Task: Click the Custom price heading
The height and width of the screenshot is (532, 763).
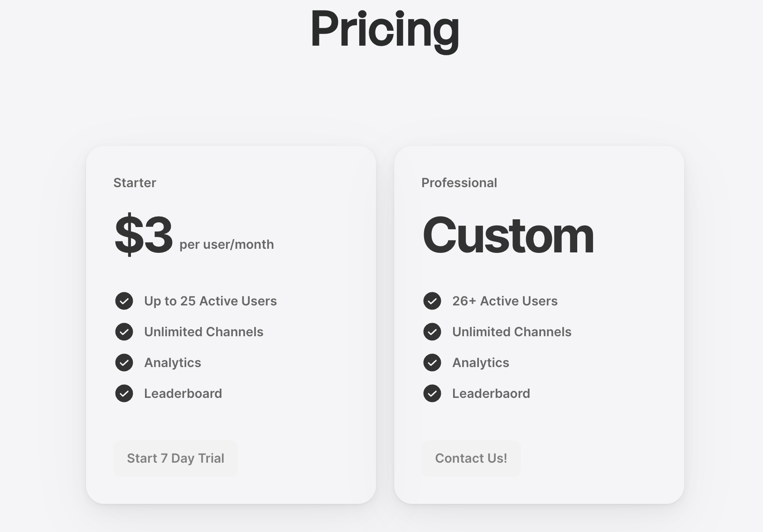Action: click(508, 235)
